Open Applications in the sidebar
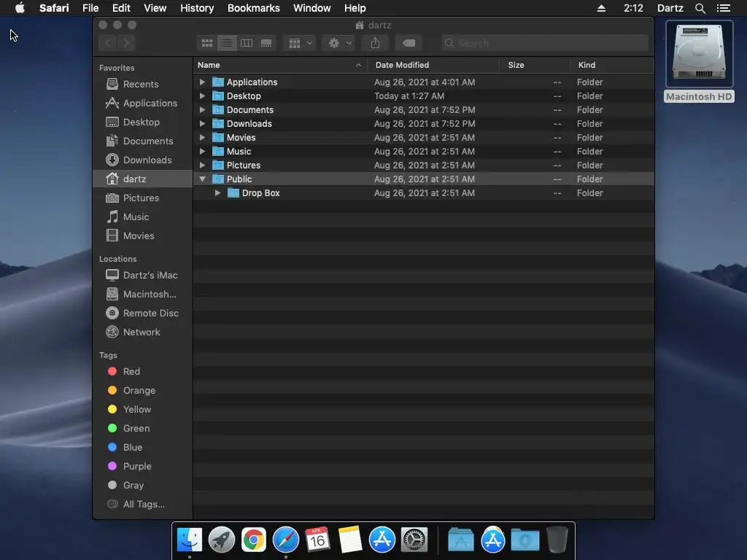The height and width of the screenshot is (560, 747). tap(142, 104)
